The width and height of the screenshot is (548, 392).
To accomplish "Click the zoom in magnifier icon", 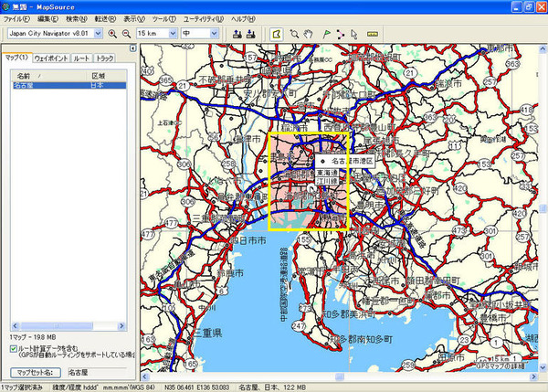I will pos(113,34).
